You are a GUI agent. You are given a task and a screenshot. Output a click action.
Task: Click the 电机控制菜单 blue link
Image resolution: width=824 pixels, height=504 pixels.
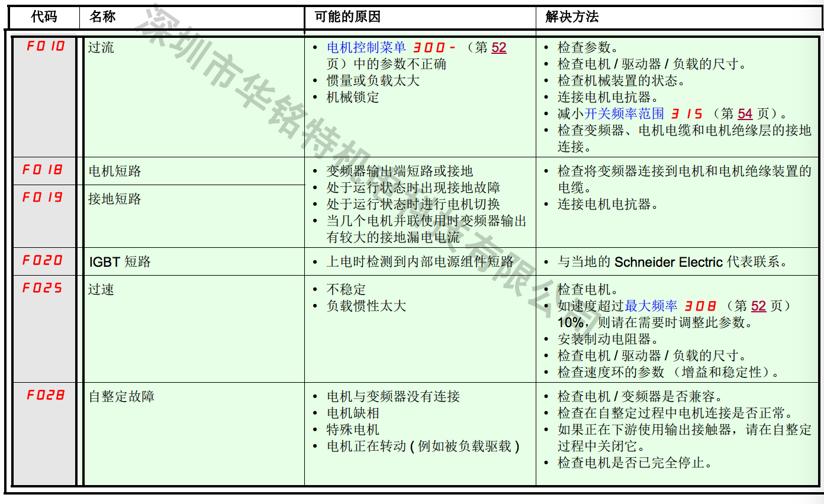click(x=366, y=48)
